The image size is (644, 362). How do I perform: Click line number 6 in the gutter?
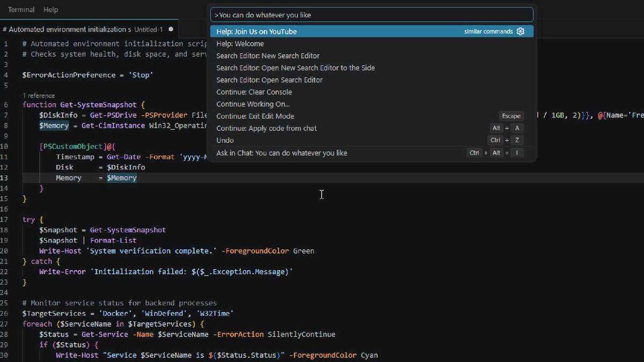click(x=5, y=105)
